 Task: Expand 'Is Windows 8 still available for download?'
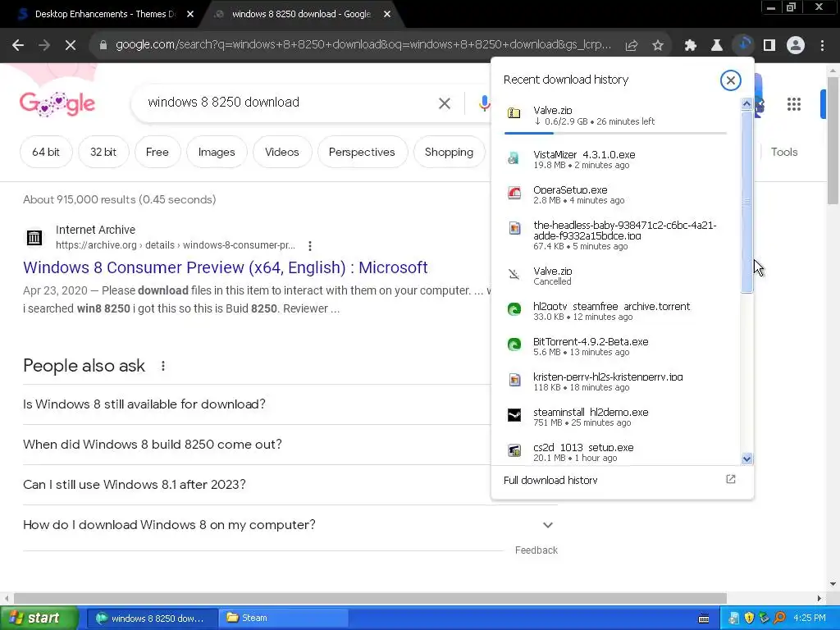(x=257, y=404)
